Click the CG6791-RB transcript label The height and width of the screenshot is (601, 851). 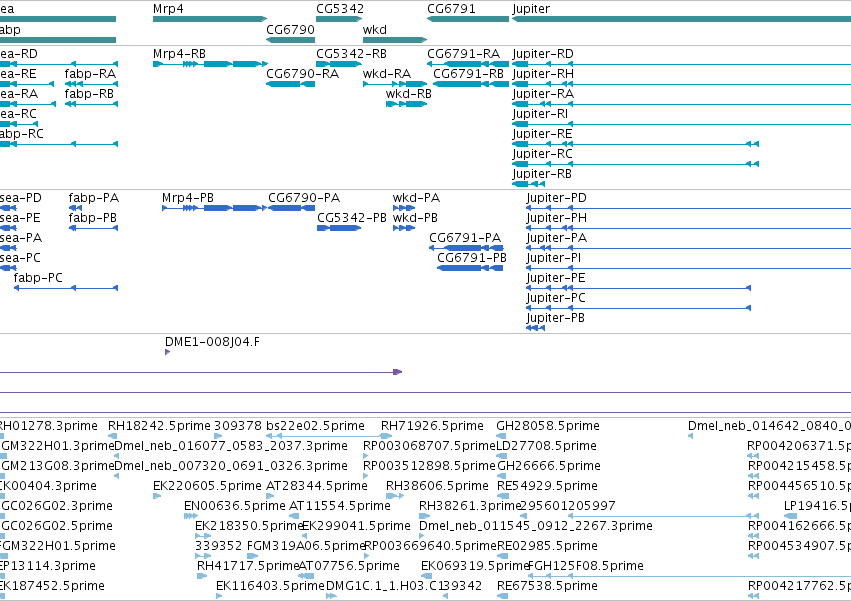pos(468,74)
